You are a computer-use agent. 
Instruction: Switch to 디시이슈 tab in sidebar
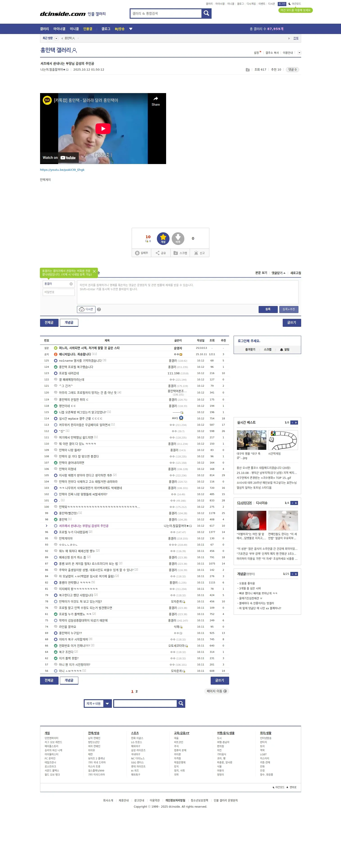(262, 503)
